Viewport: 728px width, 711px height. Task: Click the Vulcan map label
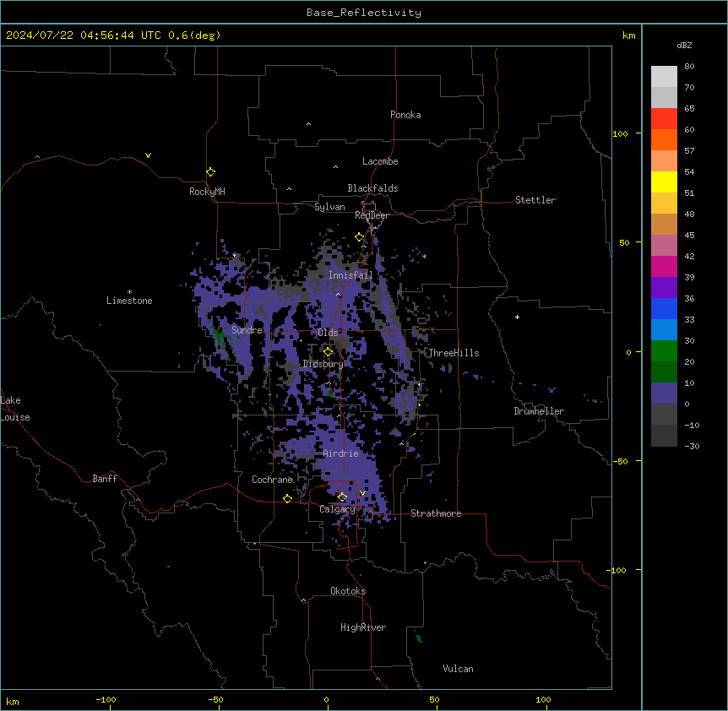(458, 669)
